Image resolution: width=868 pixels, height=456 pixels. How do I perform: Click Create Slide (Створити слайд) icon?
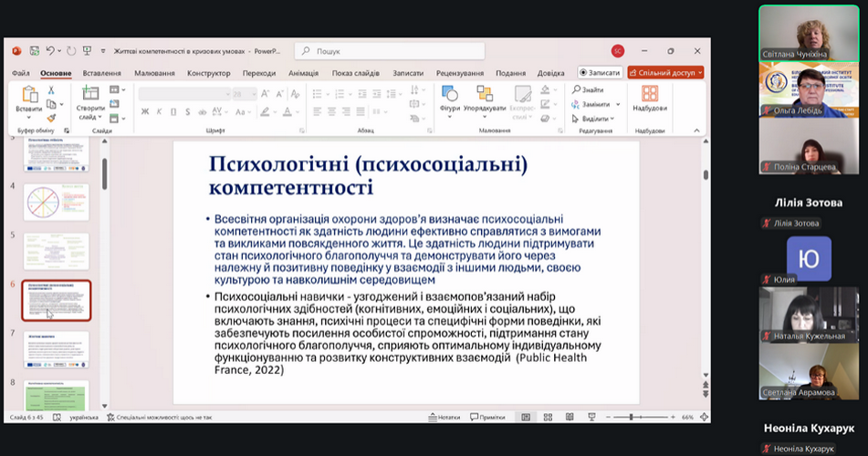90,95
